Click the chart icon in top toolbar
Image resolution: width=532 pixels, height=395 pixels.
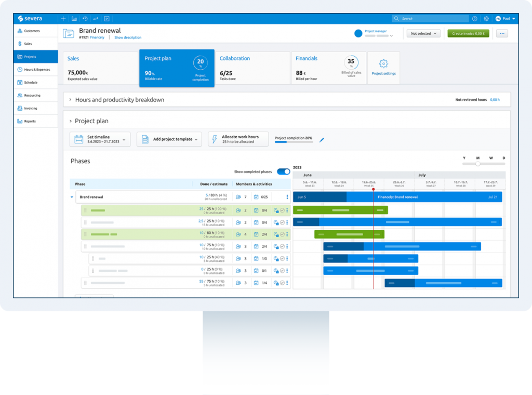pyautogui.click(x=74, y=19)
